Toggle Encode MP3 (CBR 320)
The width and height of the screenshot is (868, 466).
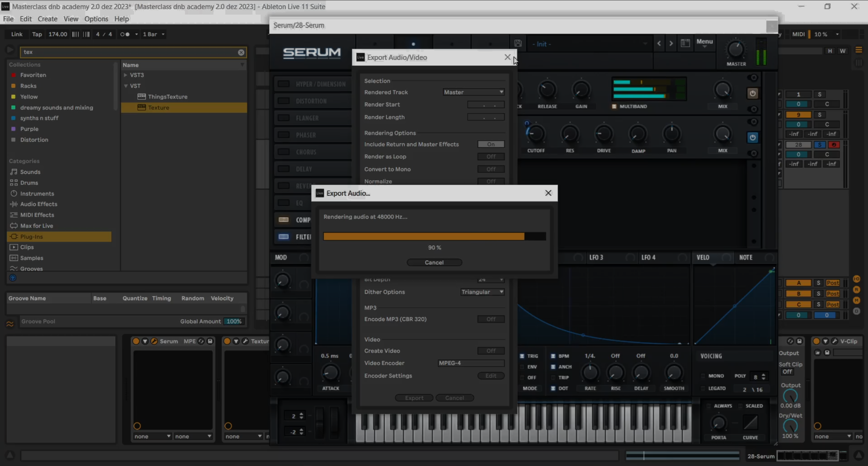pyautogui.click(x=491, y=319)
